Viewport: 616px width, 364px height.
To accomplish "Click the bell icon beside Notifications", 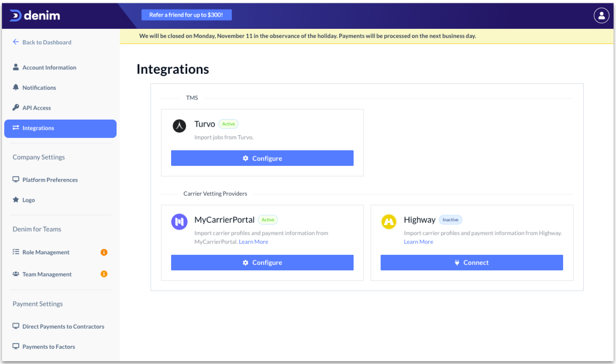I will pos(16,87).
